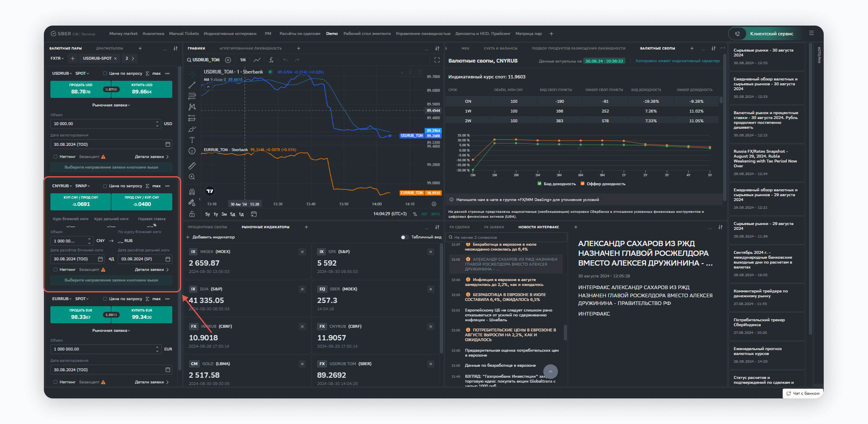The image size is (868, 424).
Task: Click the volume stepper in USDRUB ticket
Action: (158, 124)
